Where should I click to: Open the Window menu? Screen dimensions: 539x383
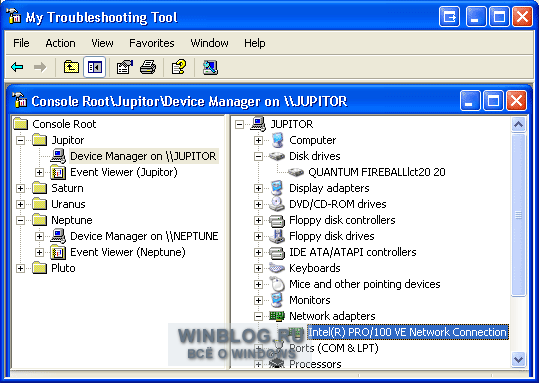point(209,43)
